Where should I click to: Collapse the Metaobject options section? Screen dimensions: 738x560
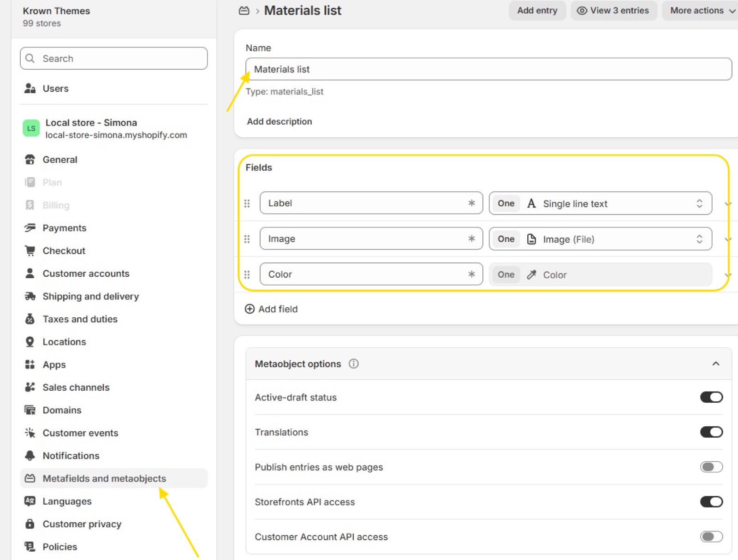point(715,364)
